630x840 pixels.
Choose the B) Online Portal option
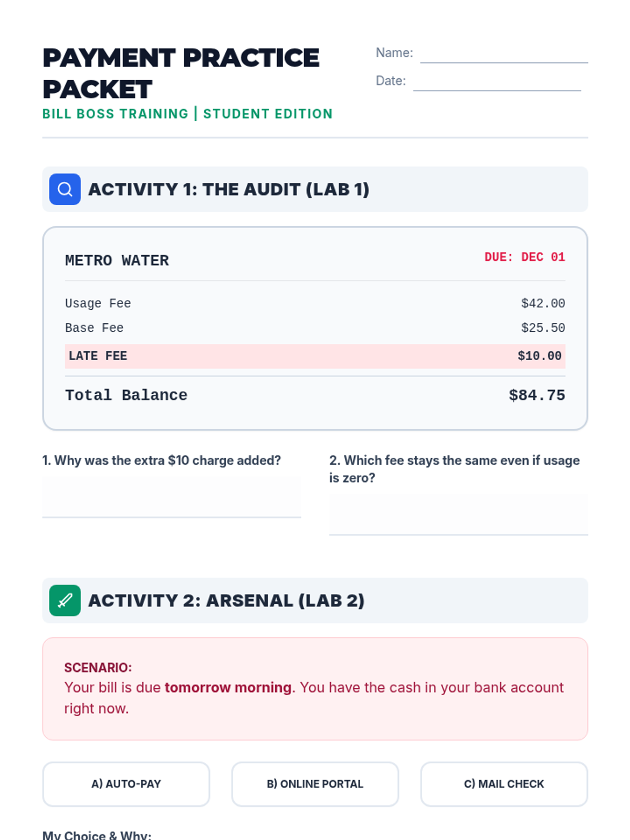tap(315, 784)
